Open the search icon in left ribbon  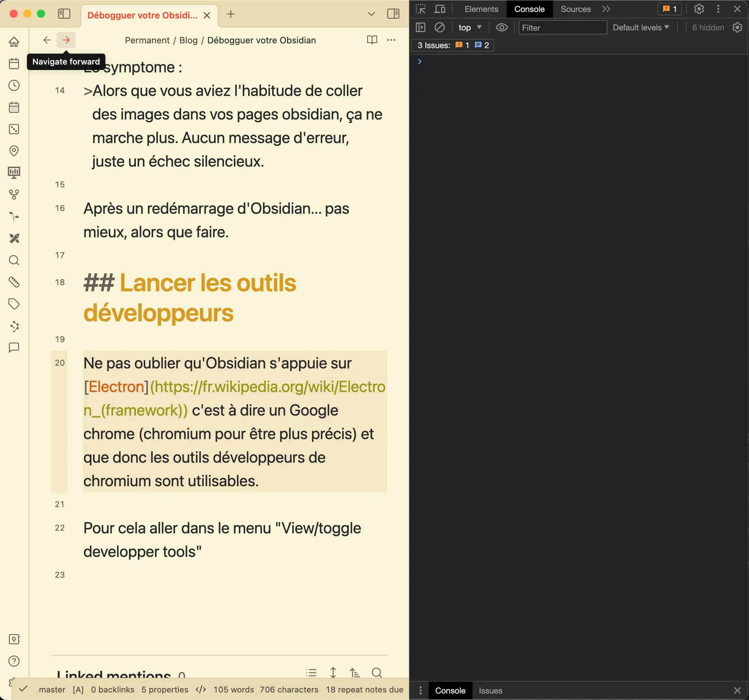pyautogui.click(x=14, y=260)
